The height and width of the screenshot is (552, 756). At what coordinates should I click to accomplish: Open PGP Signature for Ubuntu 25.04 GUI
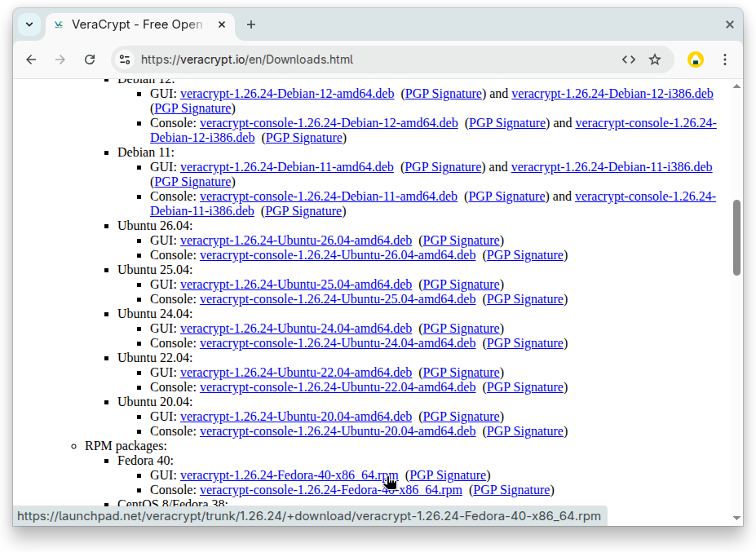click(462, 285)
